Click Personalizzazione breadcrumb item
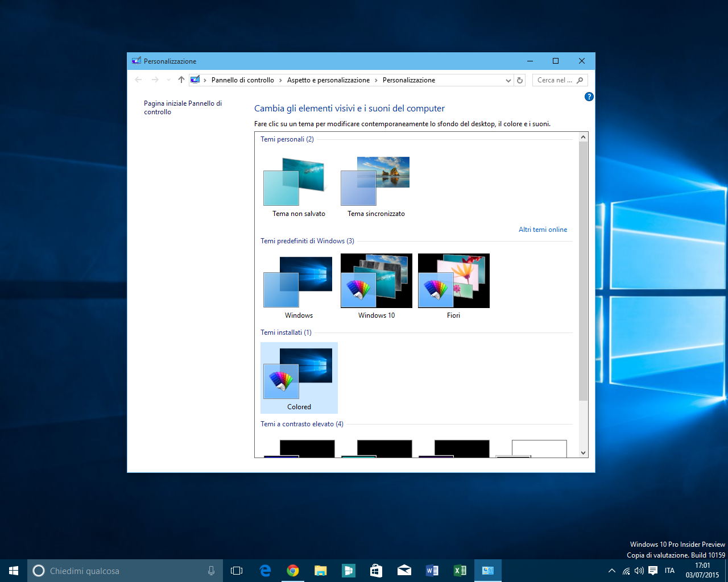This screenshot has width=728, height=582. [x=409, y=80]
